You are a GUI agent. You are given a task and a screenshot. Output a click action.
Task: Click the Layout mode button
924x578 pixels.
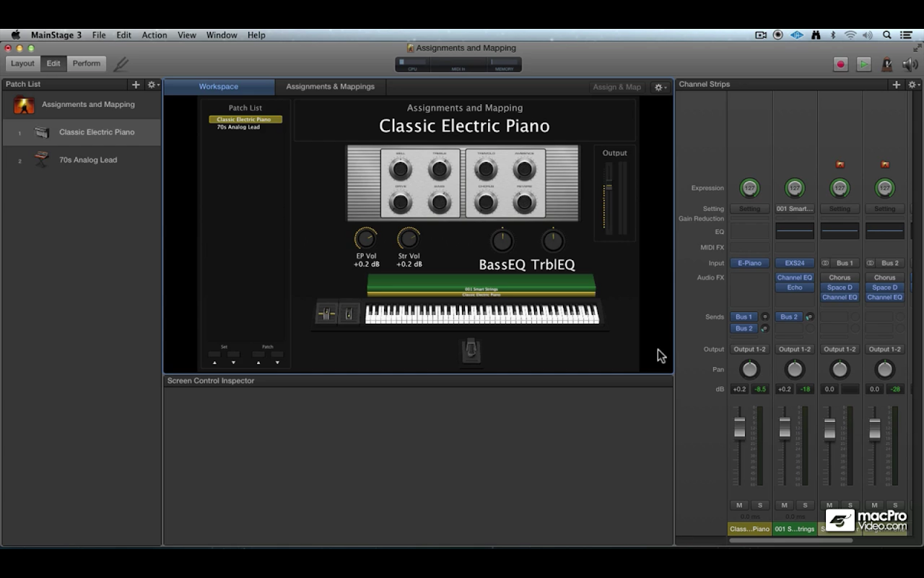pos(22,64)
